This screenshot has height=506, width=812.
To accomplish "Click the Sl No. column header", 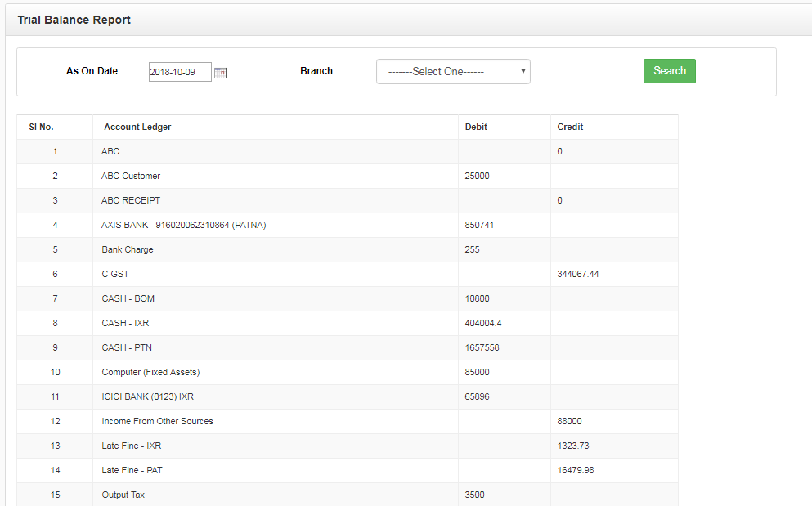I will (42, 127).
